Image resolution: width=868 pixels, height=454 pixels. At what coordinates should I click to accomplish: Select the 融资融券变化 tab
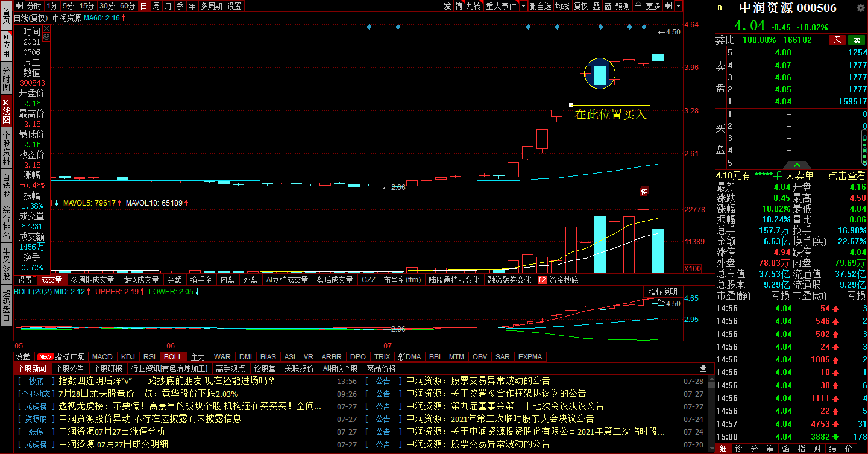coord(509,280)
